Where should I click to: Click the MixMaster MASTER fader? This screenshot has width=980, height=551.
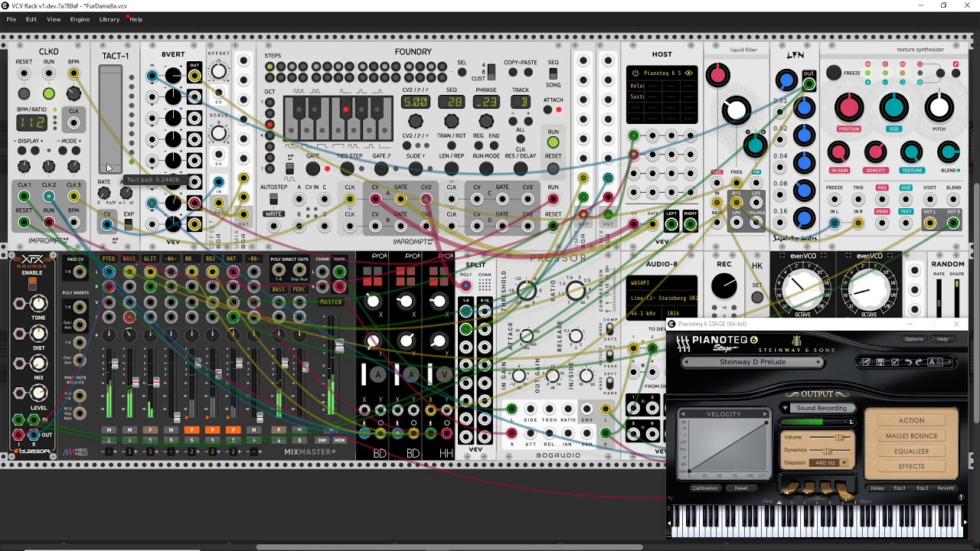tap(338, 347)
